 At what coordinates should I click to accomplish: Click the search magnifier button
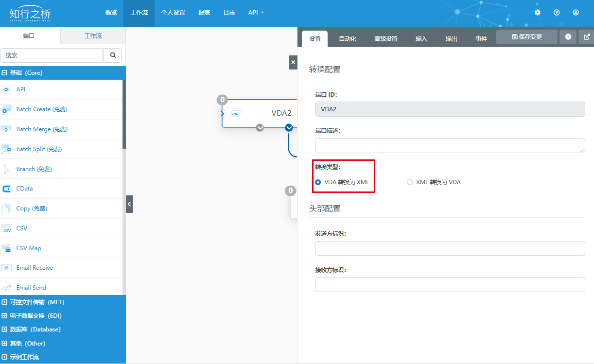point(113,55)
